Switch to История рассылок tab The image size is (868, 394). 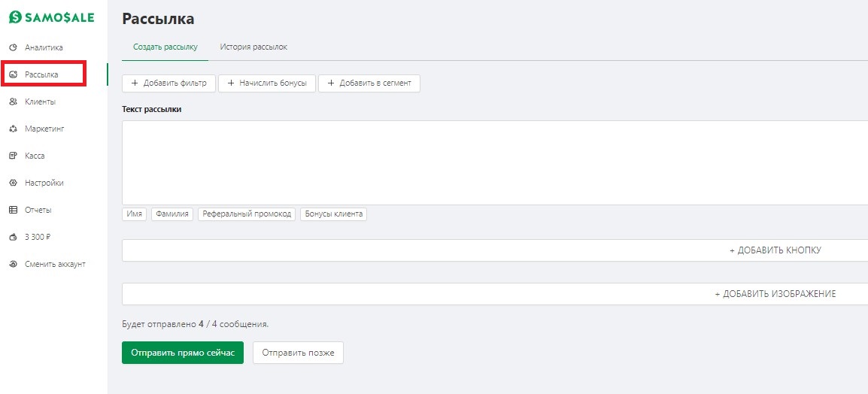pos(253,47)
